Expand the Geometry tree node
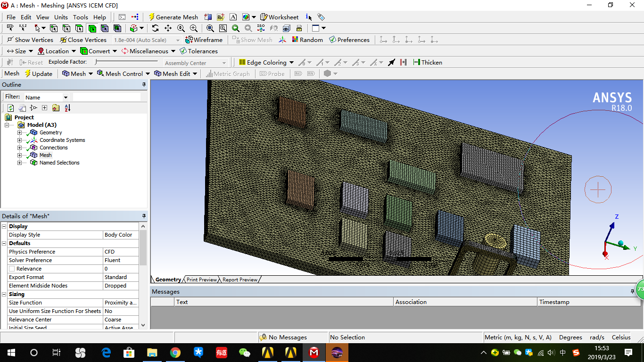Viewport: 644px width, 362px height. coord(19,132)
